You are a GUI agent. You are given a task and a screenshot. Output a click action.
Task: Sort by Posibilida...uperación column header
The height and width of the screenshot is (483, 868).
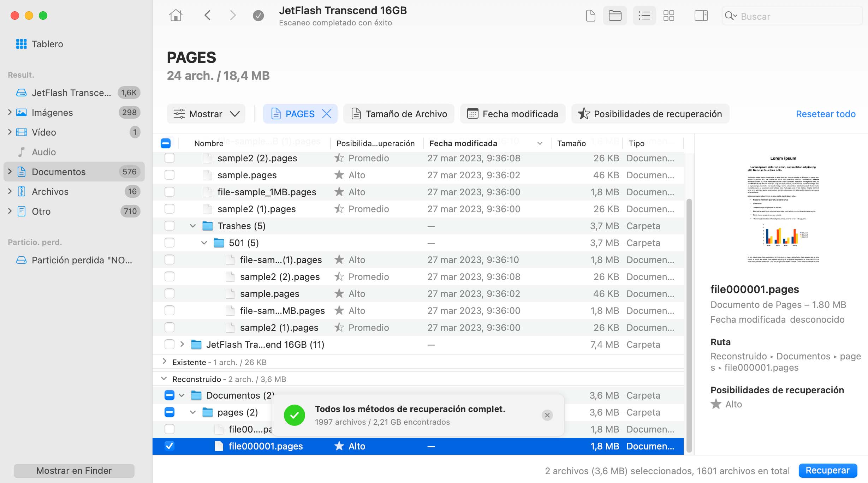pyautogui.click(x=375, y=143)
